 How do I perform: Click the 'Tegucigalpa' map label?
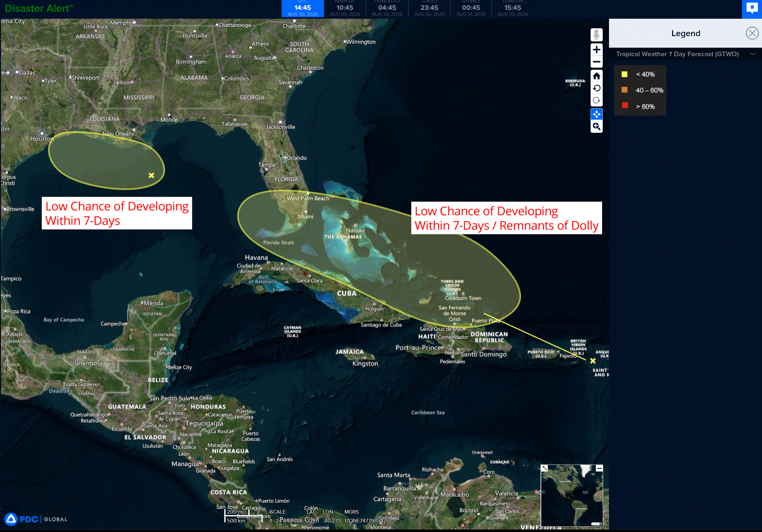click(204, 423)
